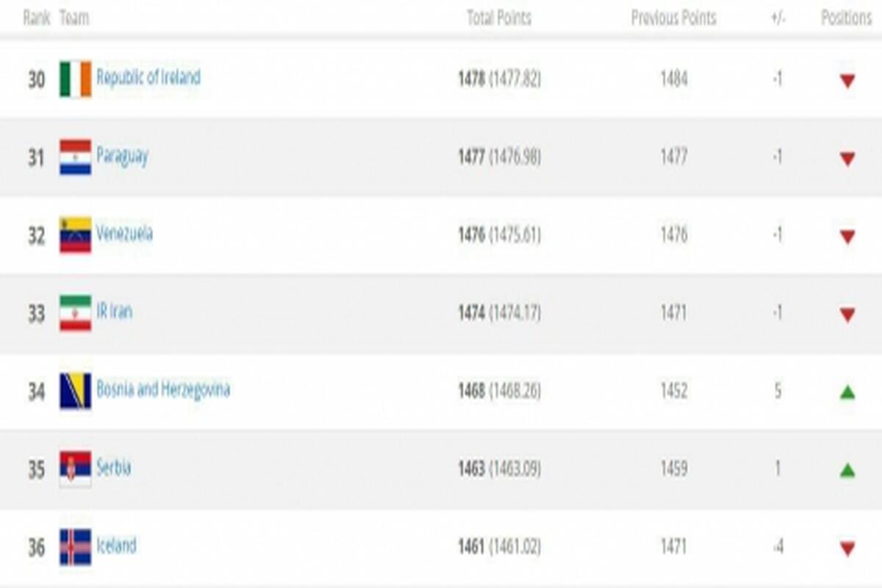Image resolution: width=882 pixels, height=588 pixels.
Task: Open the Iceland team link
Action: click(116, 545)
